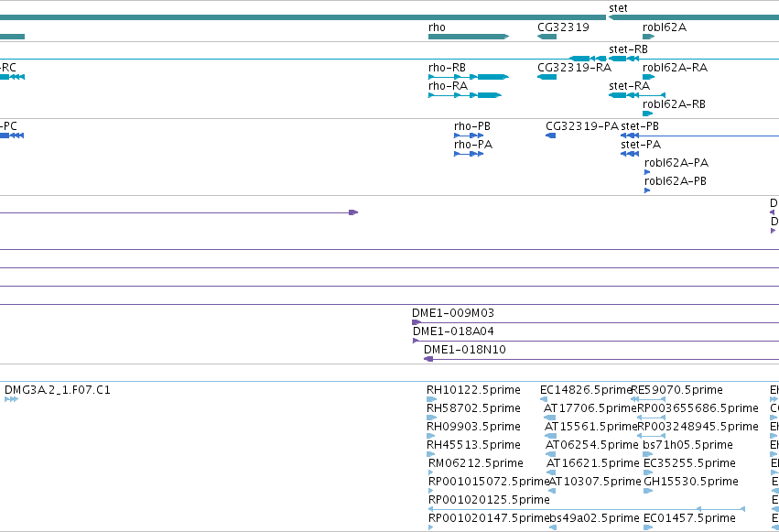
Task: Click the robl62A-PA protein label
Action: point(676,163)
